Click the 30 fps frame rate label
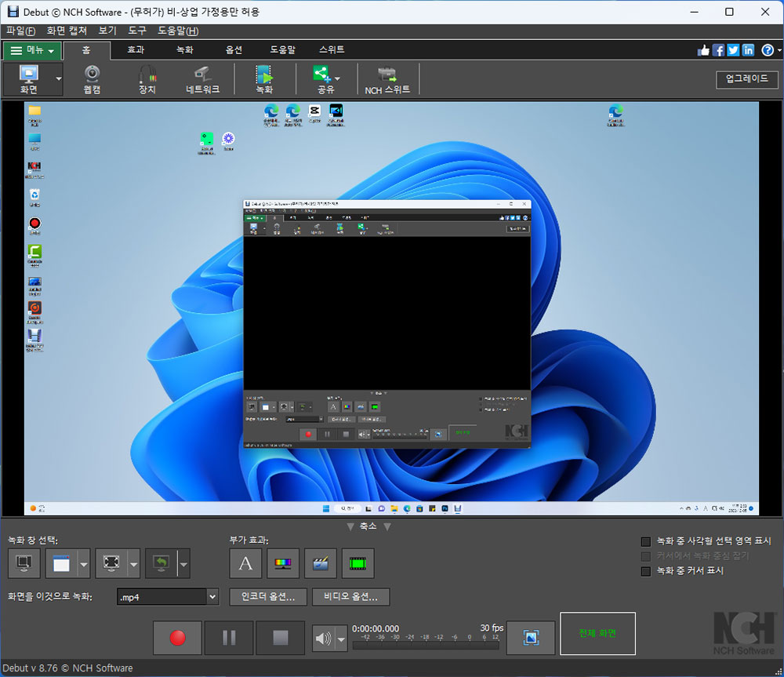The width and height of the screenshot is (784, 677). click(492, 628)
